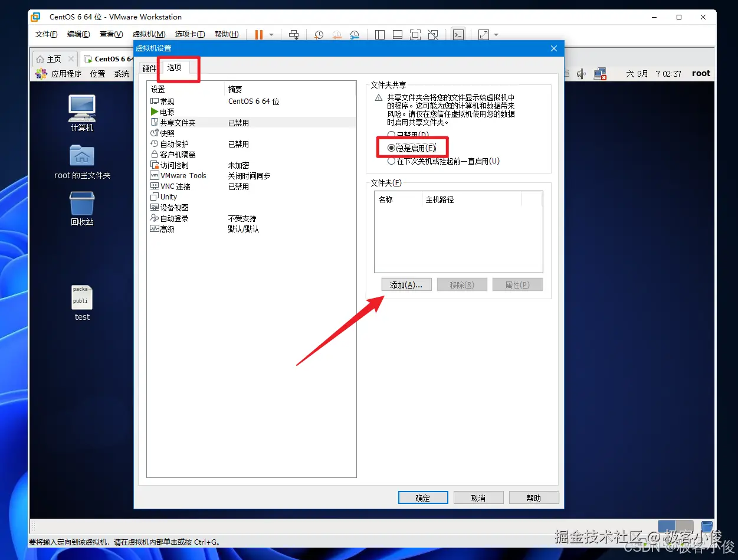Click the 帮助 button in settings dialog
The image size is (738, 560).
[x=534, y=498]
